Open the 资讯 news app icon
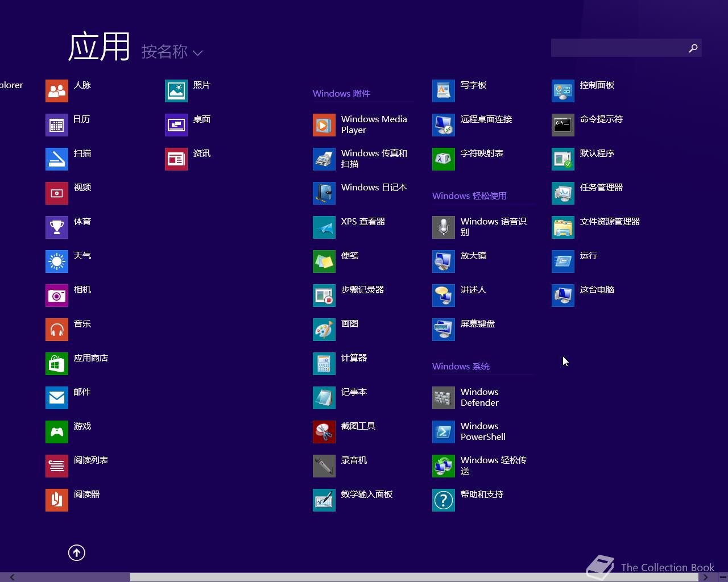The image size is (728, 582). [x=176, y=159]
